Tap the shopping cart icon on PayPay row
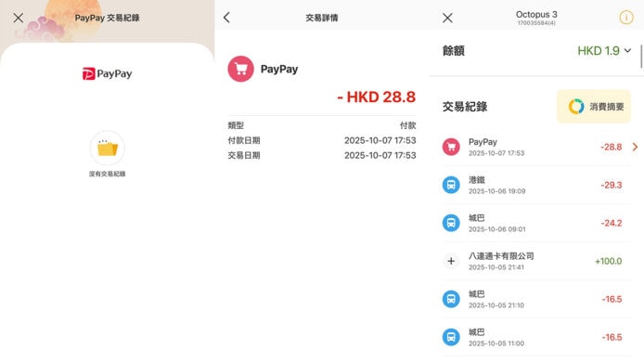The image size is (644, 362). (x=451, y=147)
